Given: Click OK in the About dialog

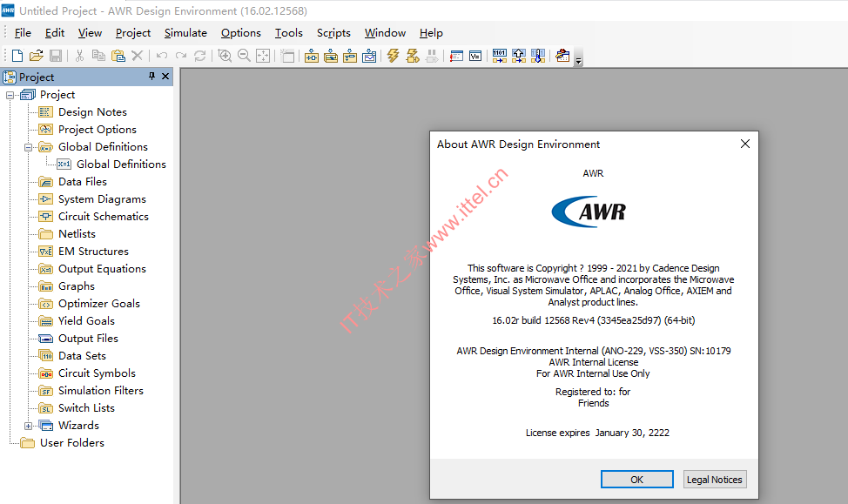Looking at the screenshot, I should 637,479.
